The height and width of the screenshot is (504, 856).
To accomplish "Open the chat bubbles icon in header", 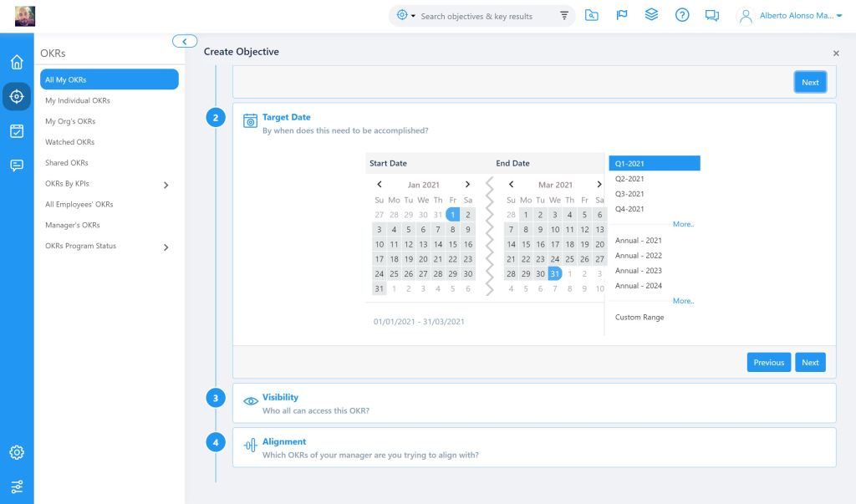I will pyautogui.click(x=712, y=15).
